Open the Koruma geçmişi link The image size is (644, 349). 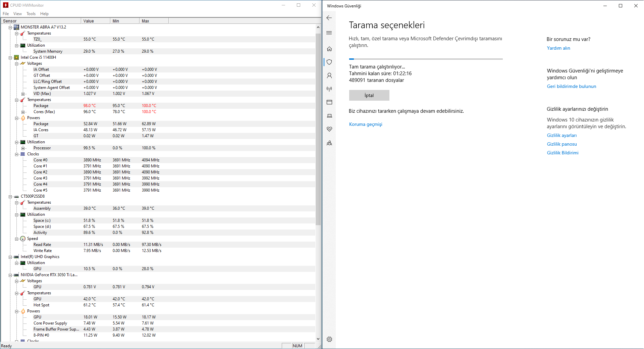point(366,124)
